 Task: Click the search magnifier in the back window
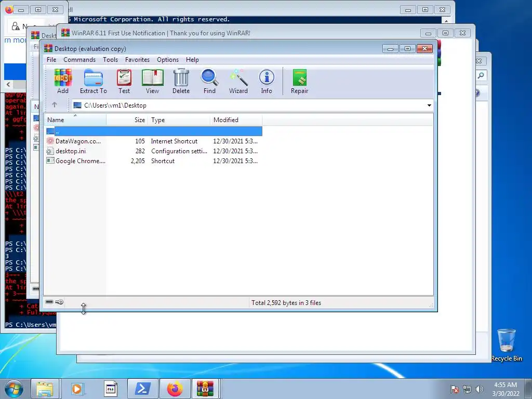(x=481, y=75)
